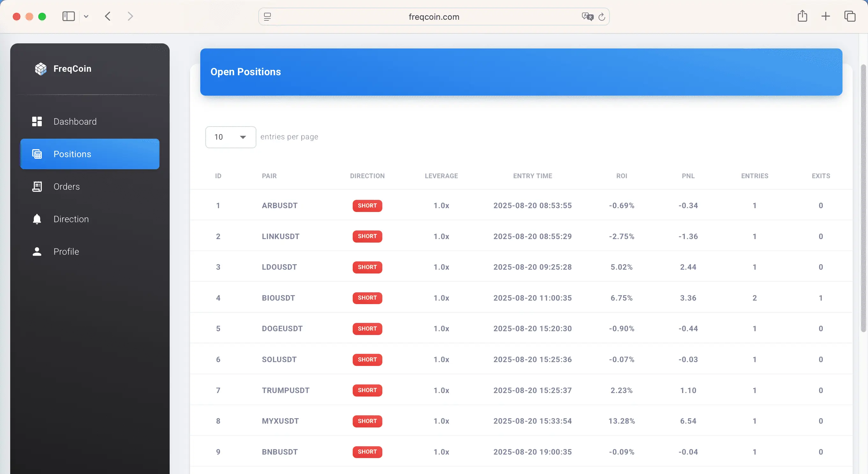Reload the page using the refresh icon
868x474 pixels.
(x=602, y=17)
